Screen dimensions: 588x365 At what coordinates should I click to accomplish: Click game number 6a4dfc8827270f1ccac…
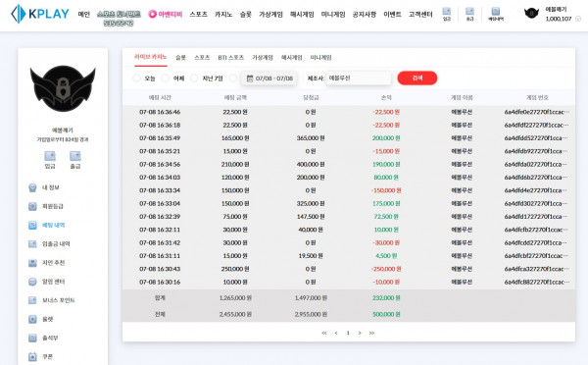(x=537, y=282)
